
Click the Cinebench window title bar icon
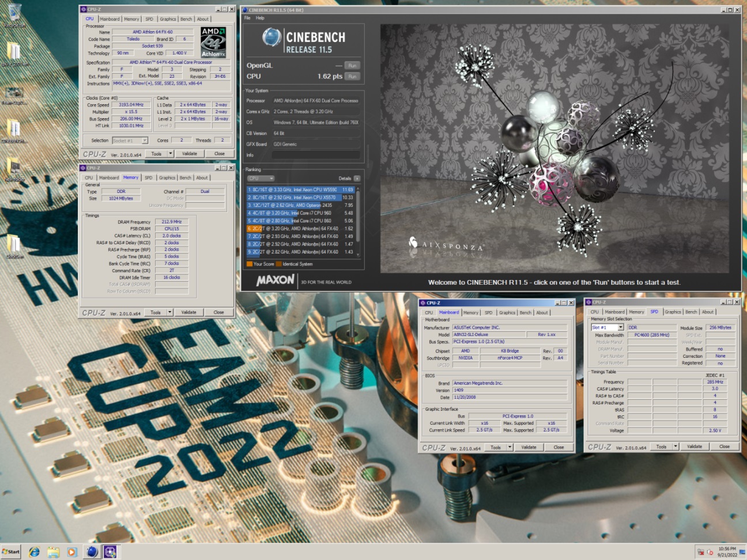tap(245, 10)
